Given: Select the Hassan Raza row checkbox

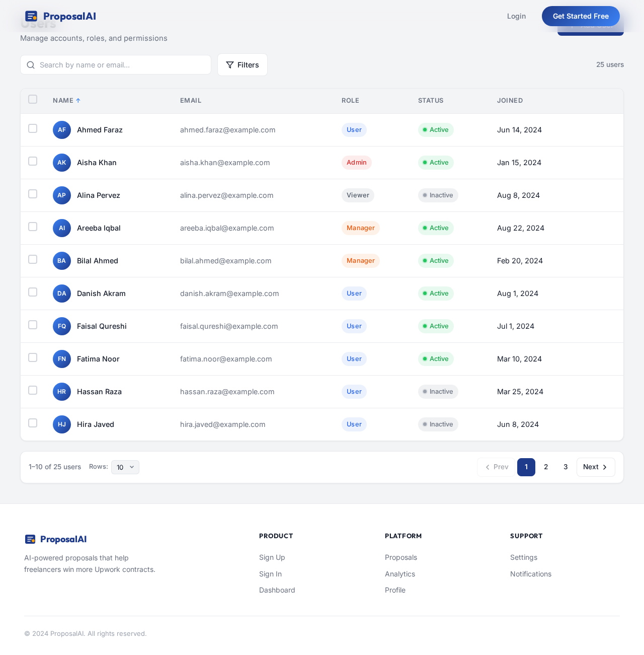Looking at the screenshot, I should click(33, 390).
